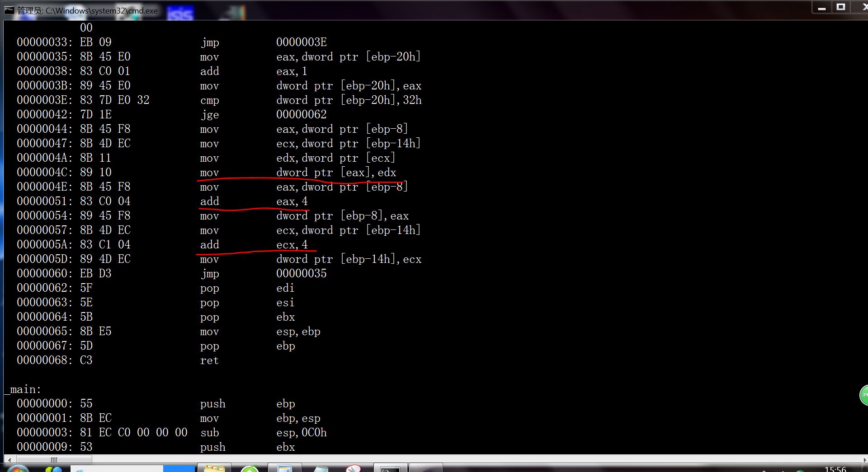This screenshot has width=868, height=472.
Task: Click operand 'esp, ebp'
Action: pos(298,332)
